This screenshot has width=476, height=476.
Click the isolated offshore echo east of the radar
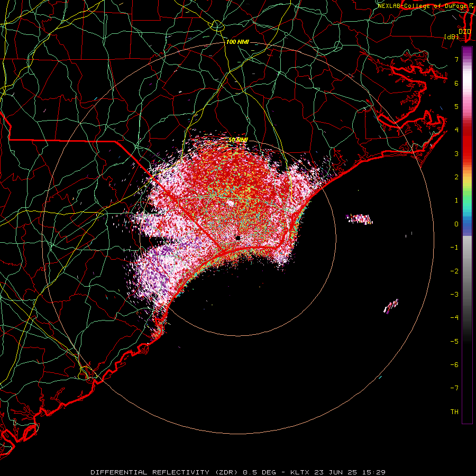(360, 219)
